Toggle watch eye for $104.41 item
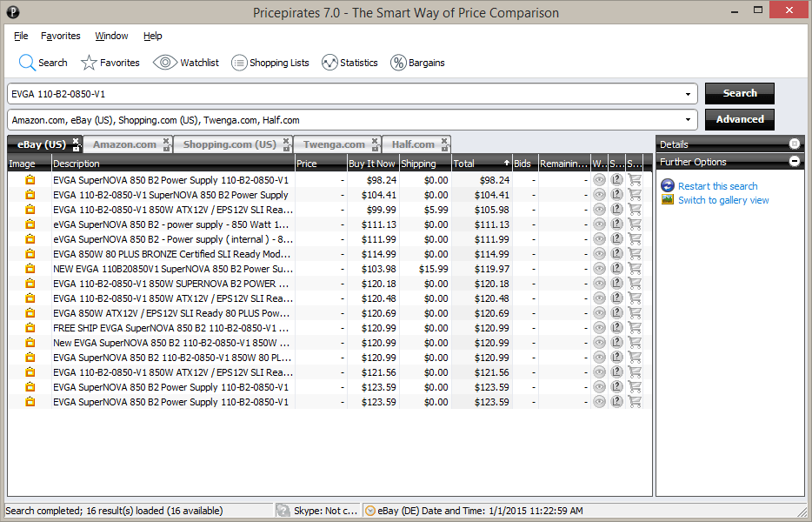812x522 pixels. tap(599, 195)
